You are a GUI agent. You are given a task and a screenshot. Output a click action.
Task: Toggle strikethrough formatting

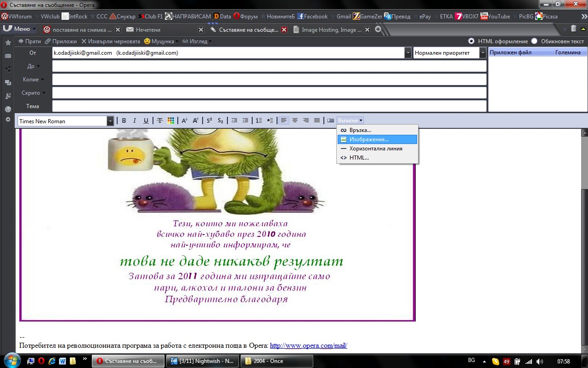160,121
